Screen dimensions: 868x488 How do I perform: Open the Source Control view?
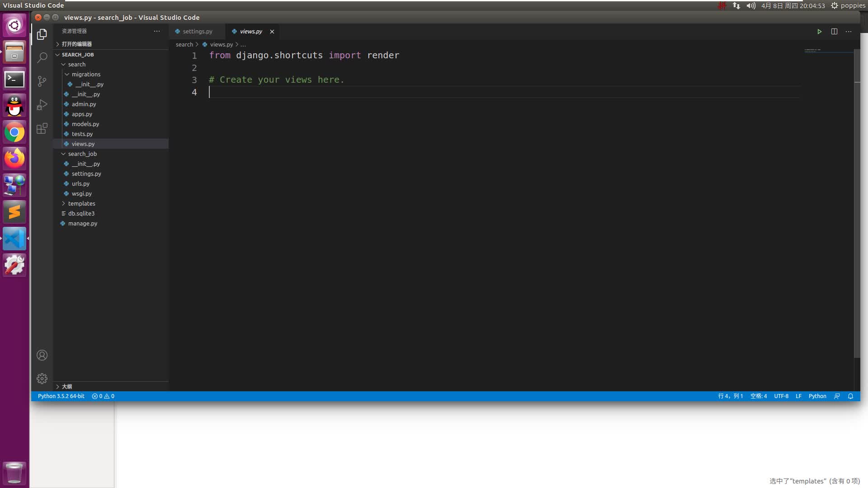(x=42, y=81)
